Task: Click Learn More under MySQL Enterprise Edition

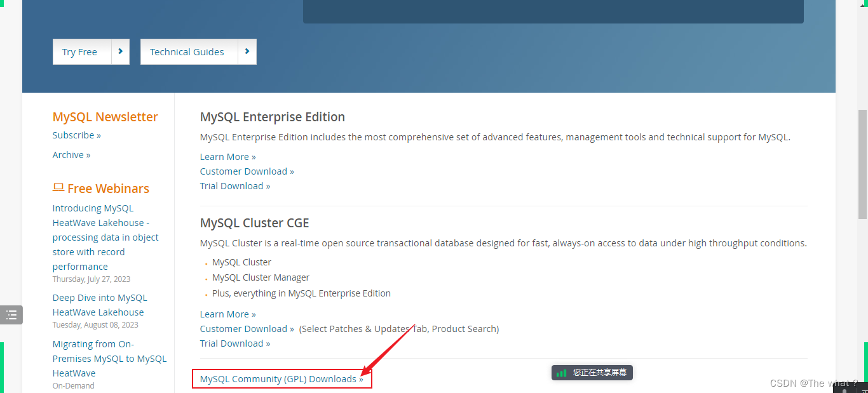Action: click(x=227, y=157)
